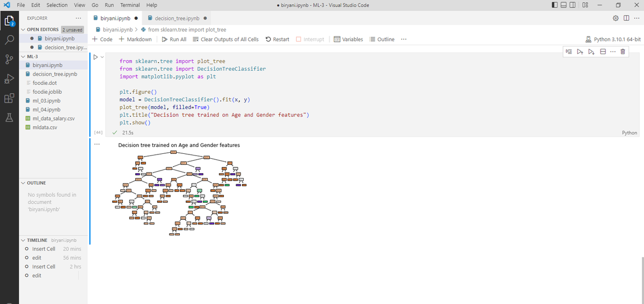The image size is (644, 304).
Task: Click the VS Code logo icon
Action: [6, 5]
